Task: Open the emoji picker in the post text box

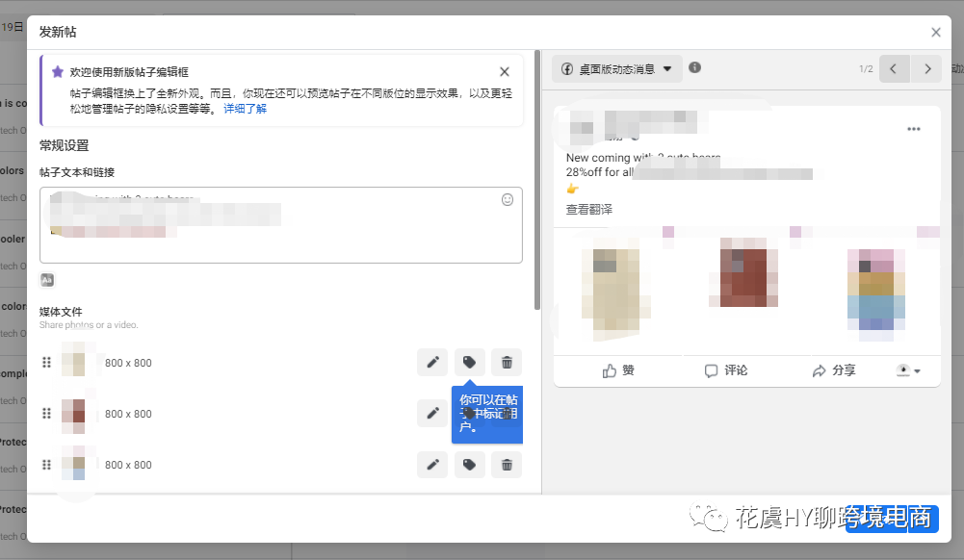Action: click(x=508, y=199)
